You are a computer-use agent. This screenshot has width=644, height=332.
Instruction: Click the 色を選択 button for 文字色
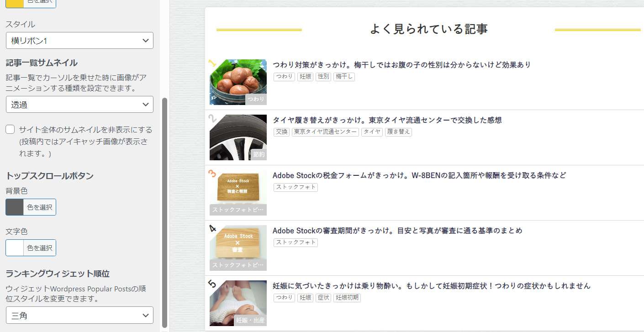pyautogui.click(x=39, y=248)
